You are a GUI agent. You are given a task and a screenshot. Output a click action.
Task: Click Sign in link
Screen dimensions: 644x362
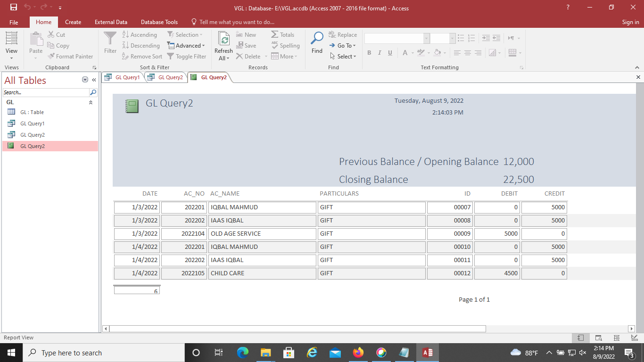(630, 22)
